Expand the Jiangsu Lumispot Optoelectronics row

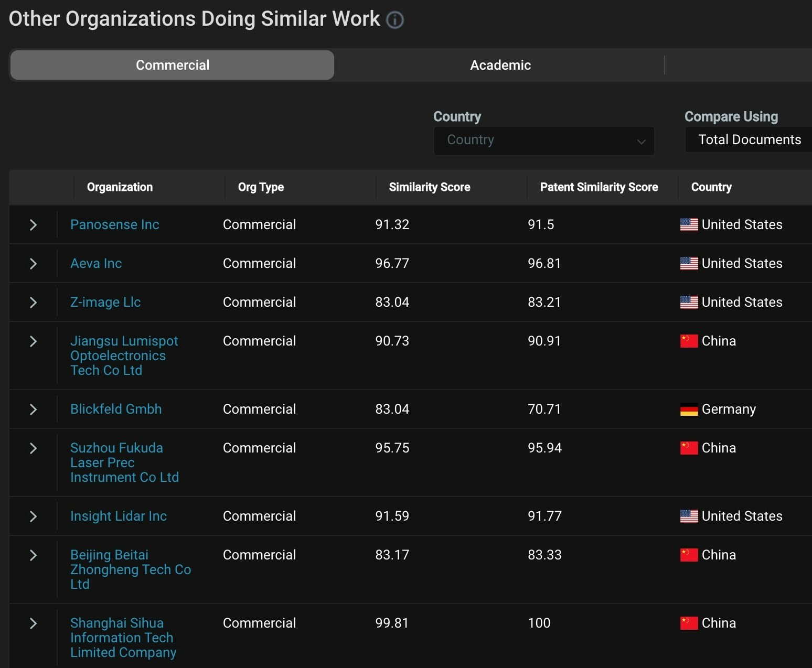[33, 341]
